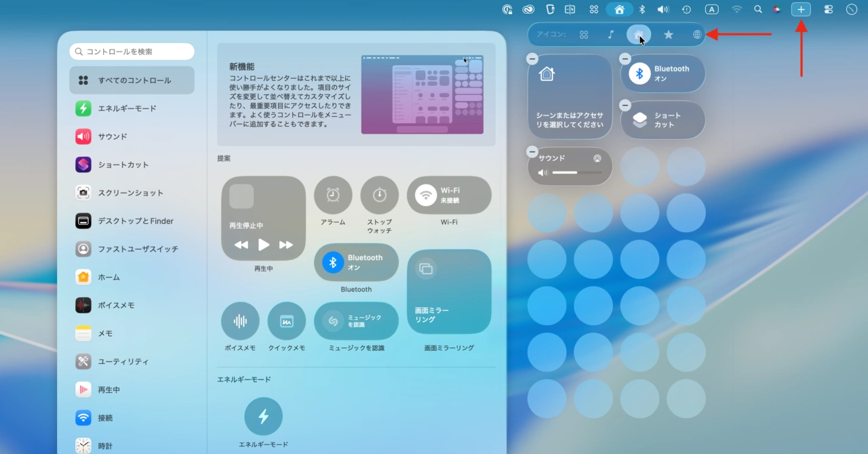Click the + button in the menu bar
The height and width of the screenshot is (454, 868).
tap(801, 10)
